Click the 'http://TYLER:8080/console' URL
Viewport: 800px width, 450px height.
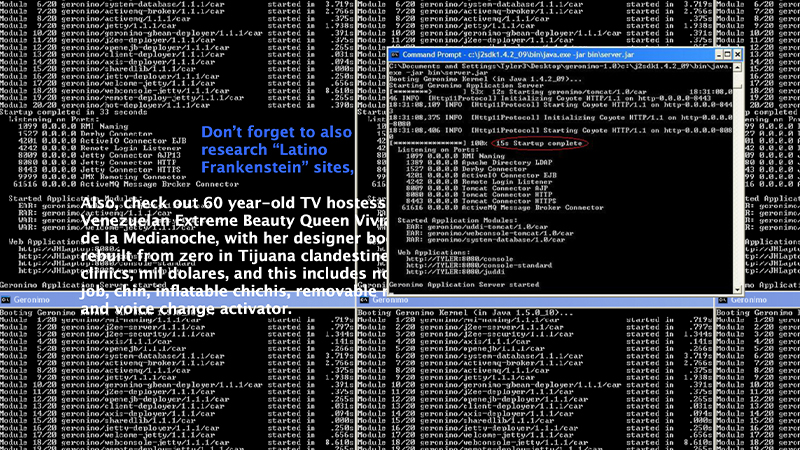pos(460,259)
